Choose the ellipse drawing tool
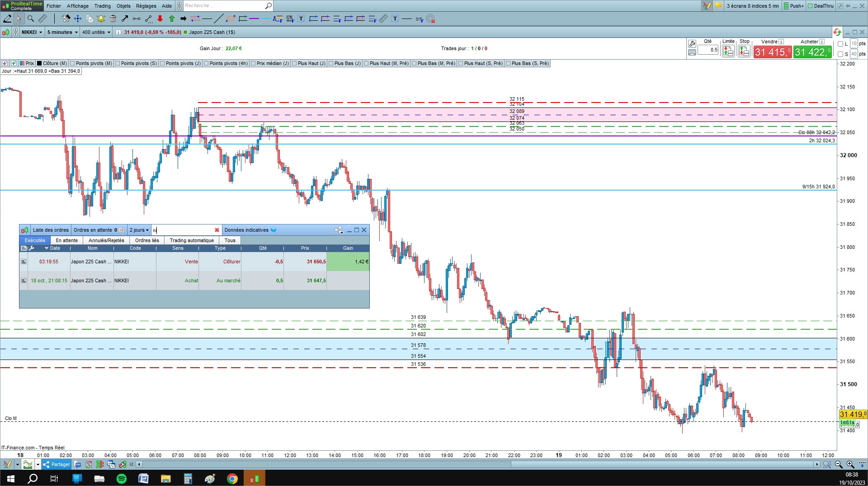 click(231, 19)
